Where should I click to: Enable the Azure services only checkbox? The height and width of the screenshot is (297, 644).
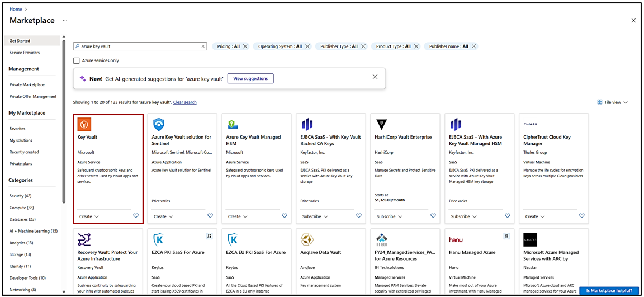point(77,60)
